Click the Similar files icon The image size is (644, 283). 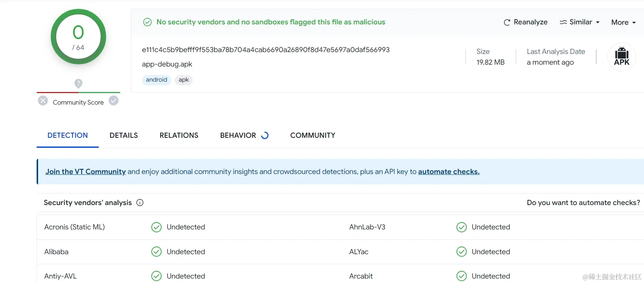(x=563, y=22)
